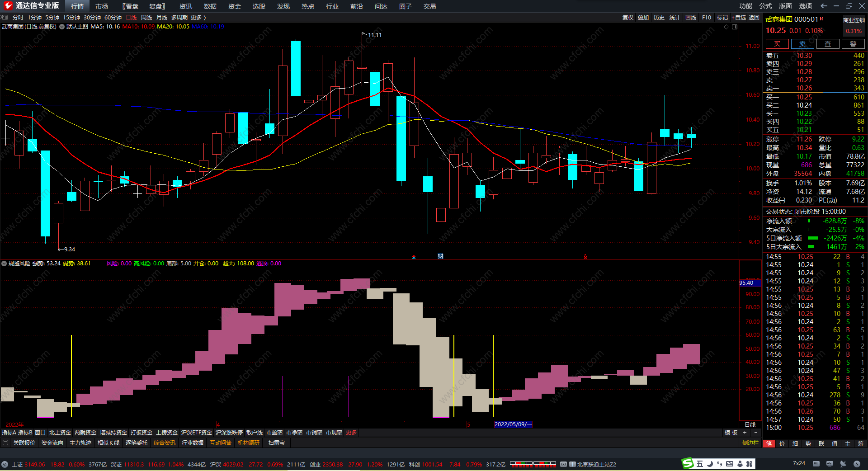The width and height of the screenshot is (868, 471).
Task: Open the 模板 template menu
Action: click(x=731, y=433)
